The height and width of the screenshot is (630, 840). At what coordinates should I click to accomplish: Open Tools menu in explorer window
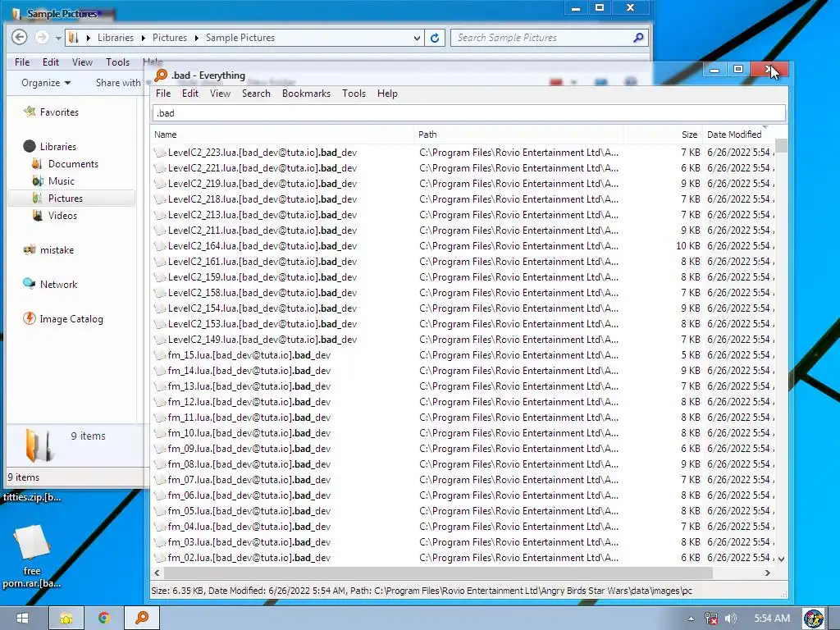point(117,62)
